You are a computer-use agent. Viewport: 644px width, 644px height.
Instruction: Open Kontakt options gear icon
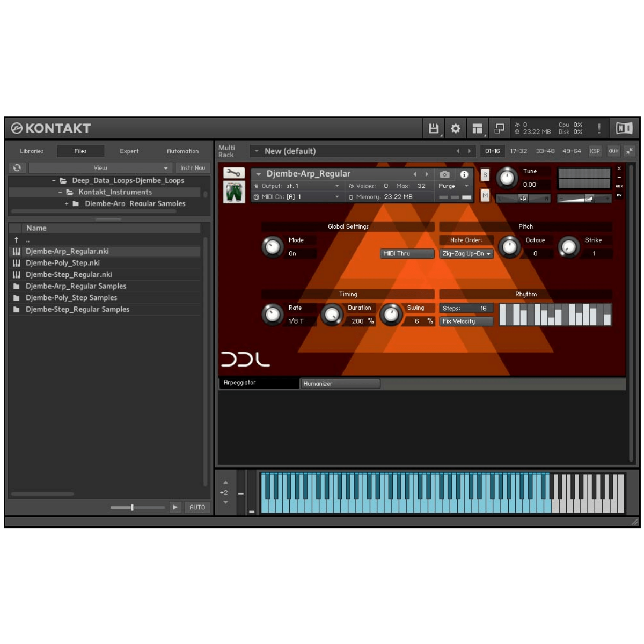pos(456,128)
